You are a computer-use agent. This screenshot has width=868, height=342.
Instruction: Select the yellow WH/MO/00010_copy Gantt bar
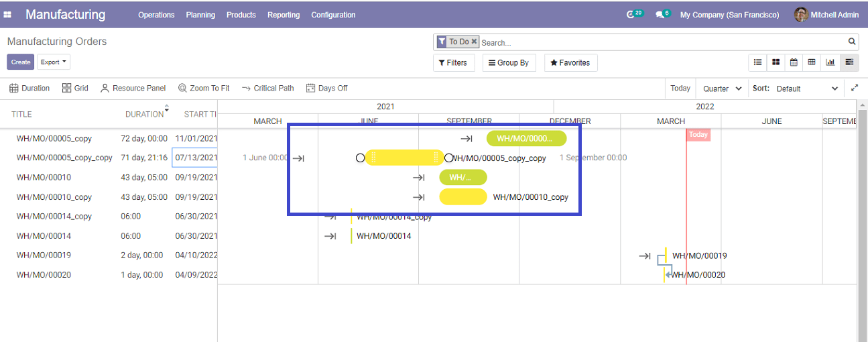click(x=462, y=197)
